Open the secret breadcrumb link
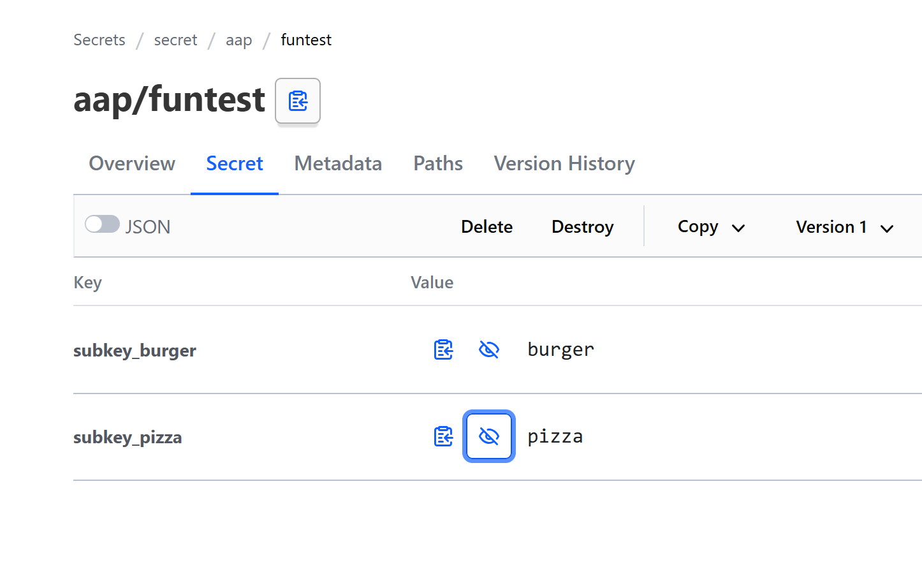The image size is (922, 588). tap(175, 40)
